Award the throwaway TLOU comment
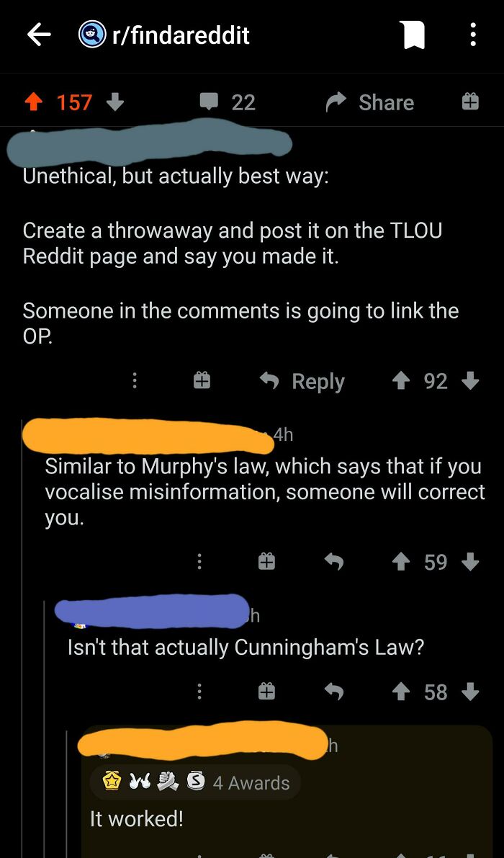This screenshot has height=858, width=504. 202,381
